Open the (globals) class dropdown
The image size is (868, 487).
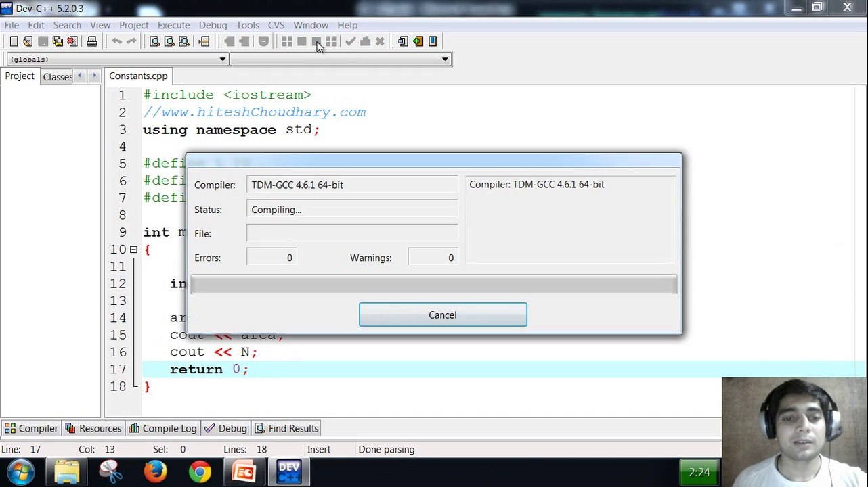click(116, 60)
